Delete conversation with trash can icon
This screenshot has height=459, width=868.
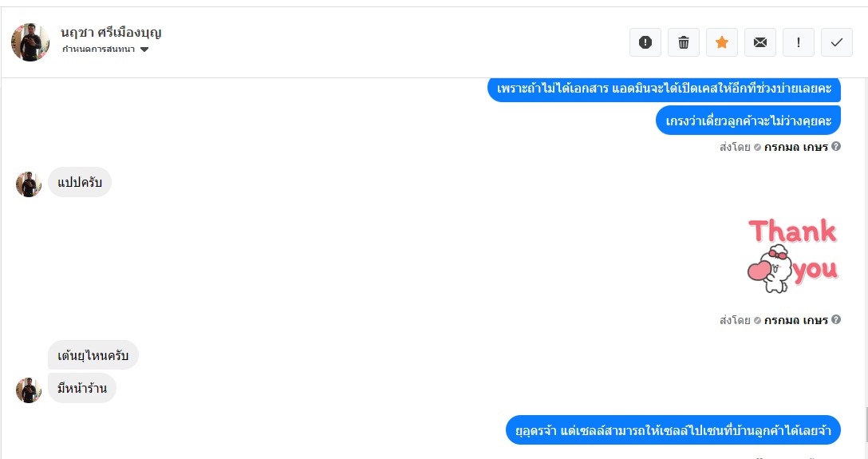coord(684,42)
